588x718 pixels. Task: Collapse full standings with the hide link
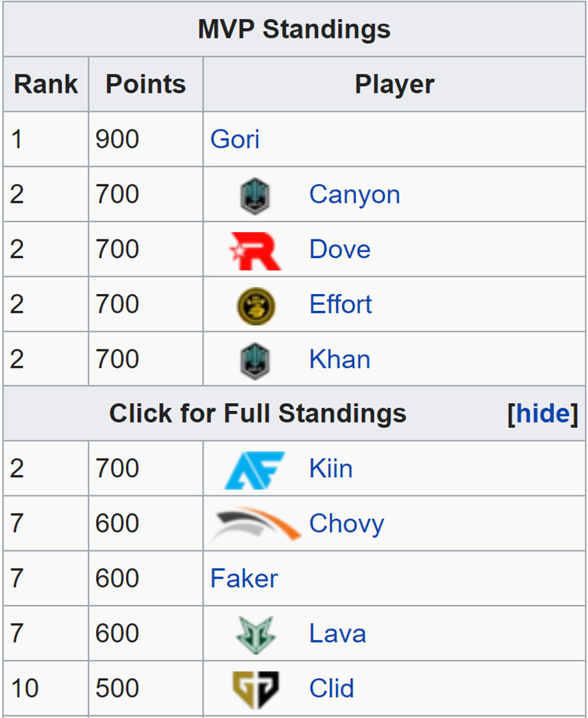tap(542, 414)
